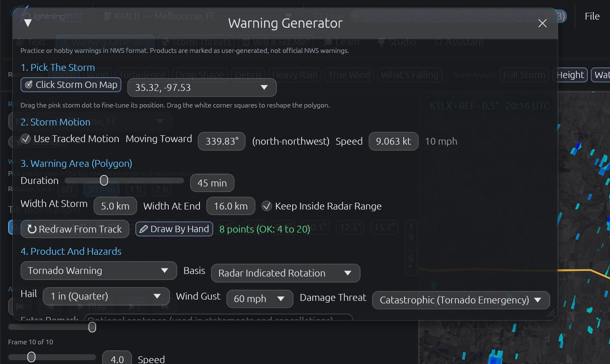Click the Click Storm On Map button
This screenshot has height=364, width=610.
point(71,85)
